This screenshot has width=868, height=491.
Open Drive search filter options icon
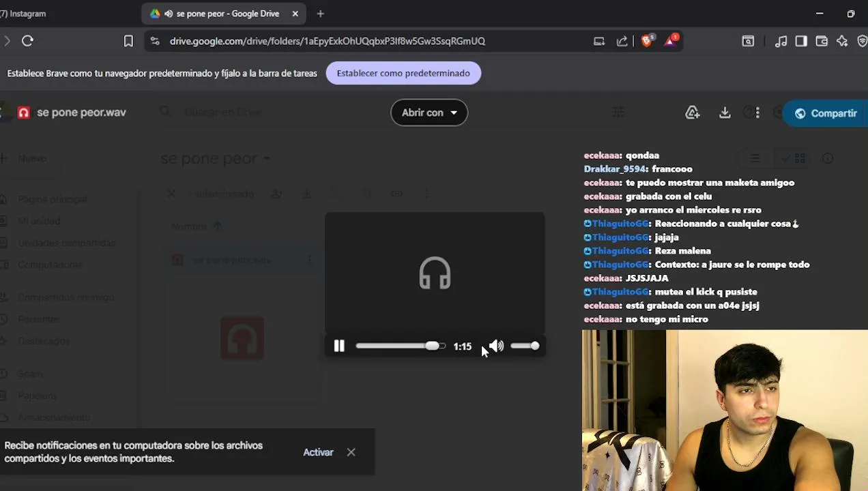point(618,112)
